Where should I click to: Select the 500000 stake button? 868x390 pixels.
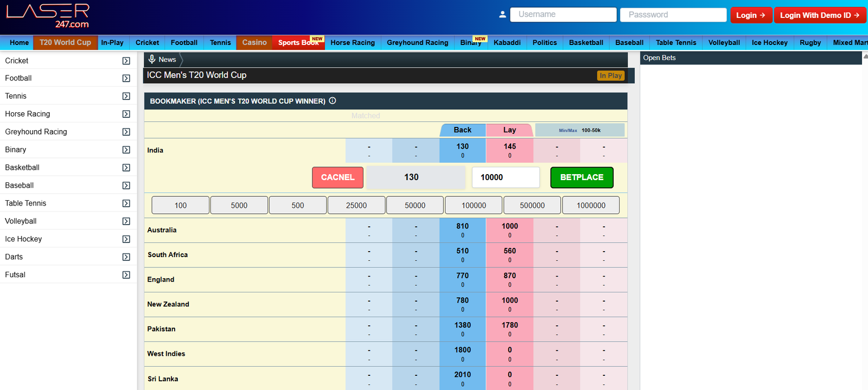(x=532, y=206)
